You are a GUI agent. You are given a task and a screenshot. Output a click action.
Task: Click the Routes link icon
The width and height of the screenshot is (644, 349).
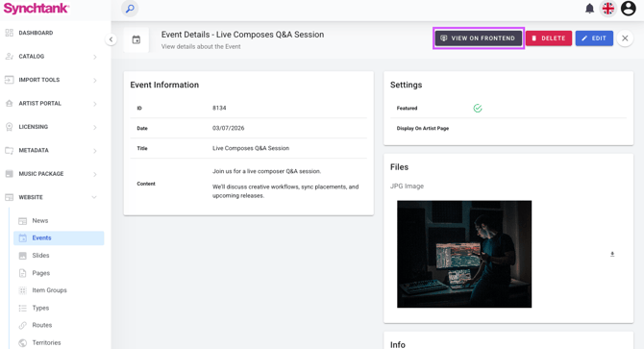[x=23, y=325]
